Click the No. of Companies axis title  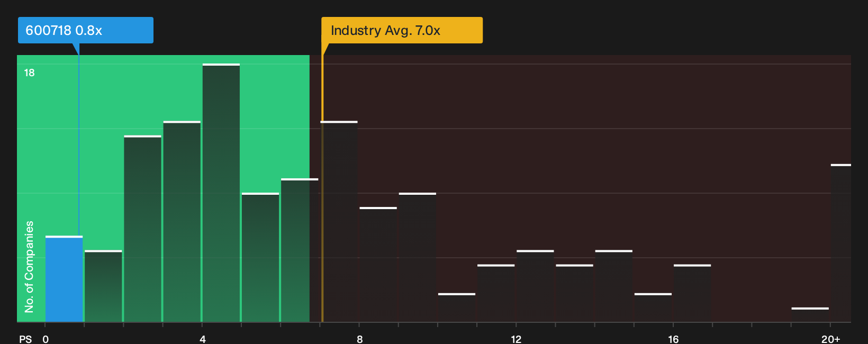click(x=29, y=267)
